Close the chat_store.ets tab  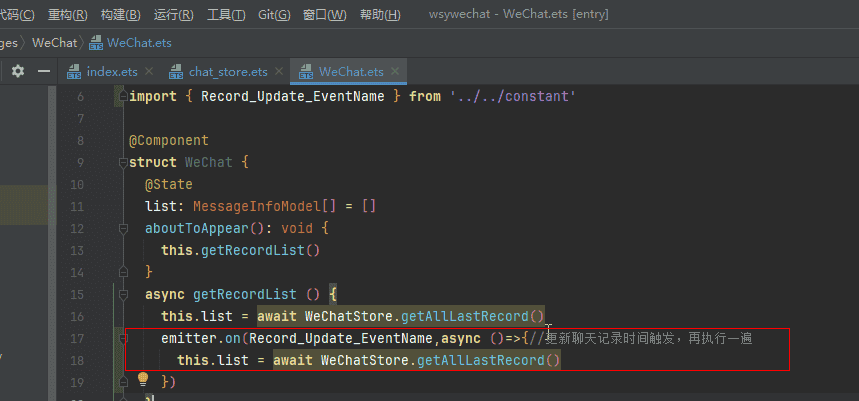click(279, 72)
